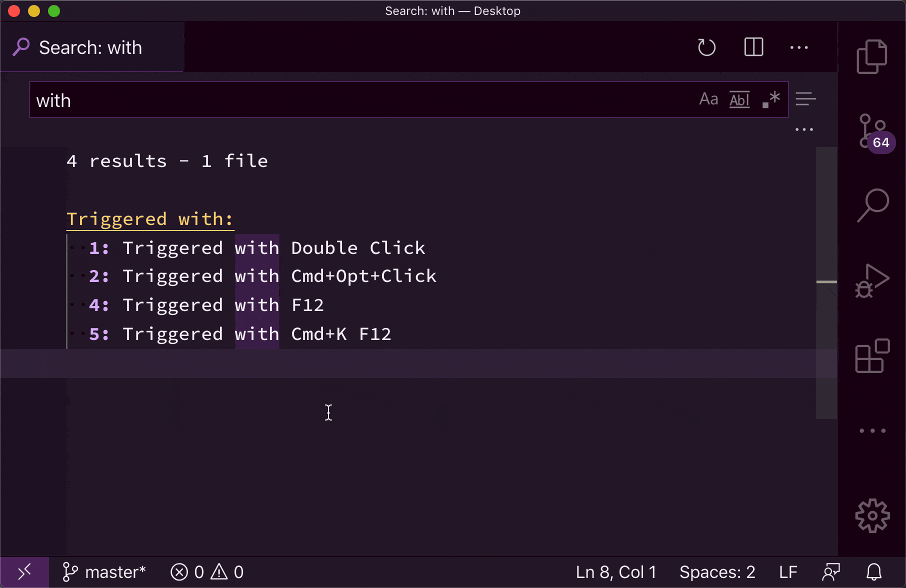Toggle Use Regular Expression
This screenshot has height=588, width=906.
point(770,99)
